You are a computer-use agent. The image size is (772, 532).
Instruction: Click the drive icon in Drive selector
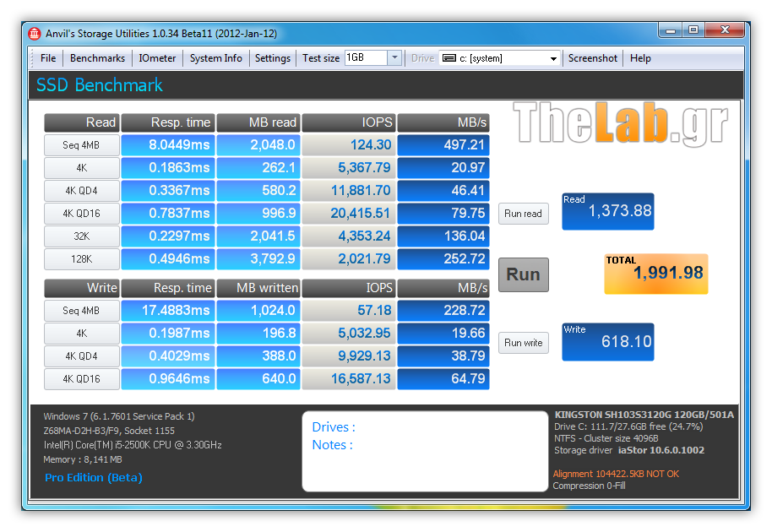pos(449,58)
